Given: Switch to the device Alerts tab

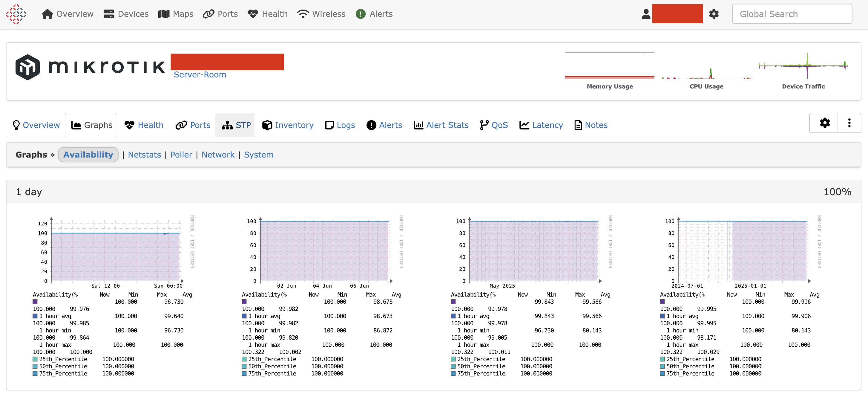Looking at the screenshot, I should point(384,125).
